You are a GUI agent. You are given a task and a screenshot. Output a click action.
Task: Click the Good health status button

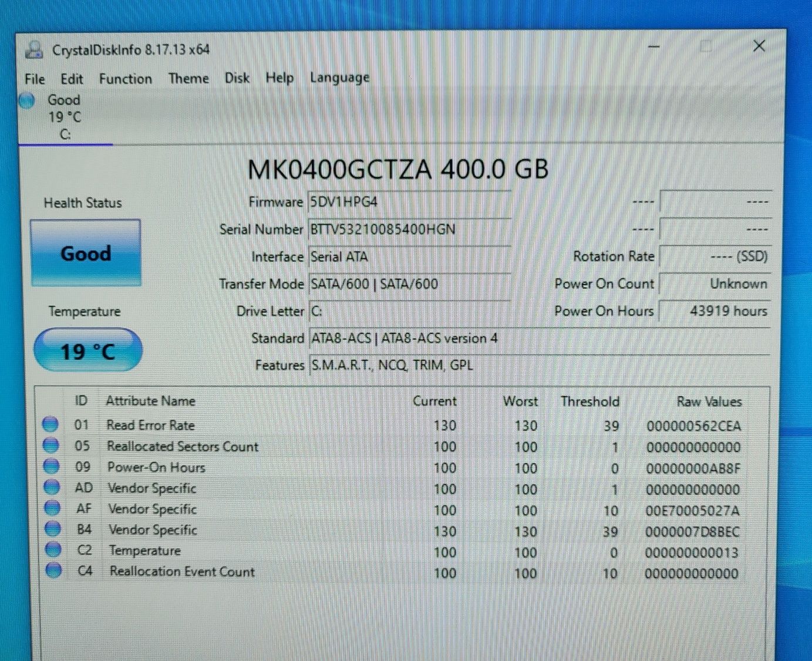pyautogui.click(x=86, y=253)
